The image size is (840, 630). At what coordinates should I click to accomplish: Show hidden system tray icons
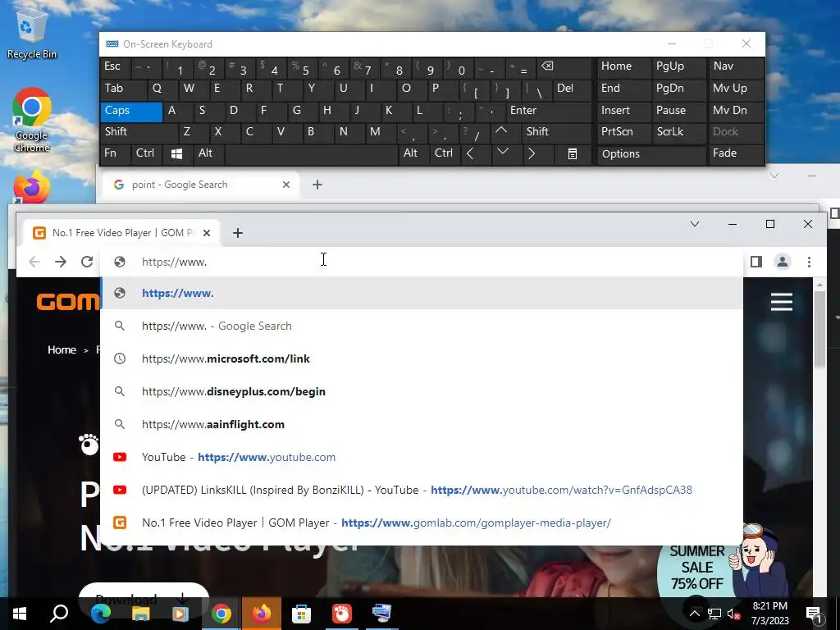coord(694,614)
